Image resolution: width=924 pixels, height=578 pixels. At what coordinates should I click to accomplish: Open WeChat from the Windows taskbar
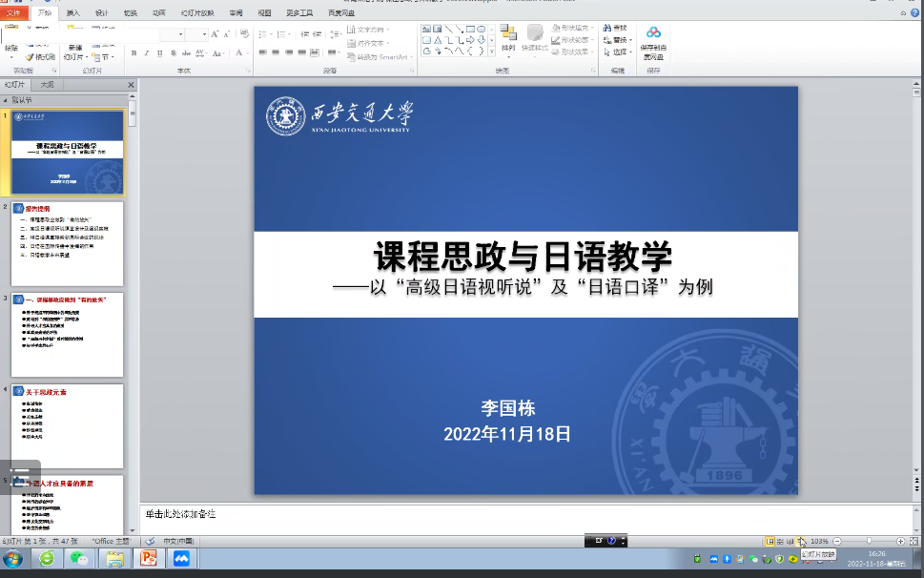click(x=80, y=559)
